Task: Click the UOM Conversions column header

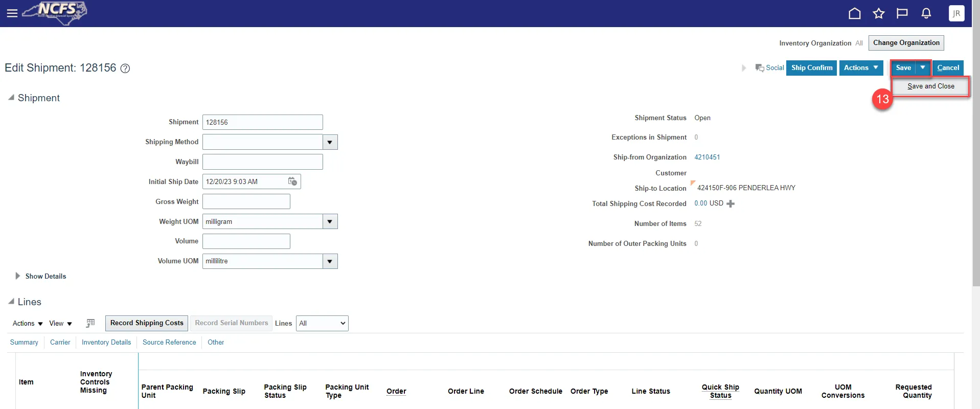Action: [843, 392]
